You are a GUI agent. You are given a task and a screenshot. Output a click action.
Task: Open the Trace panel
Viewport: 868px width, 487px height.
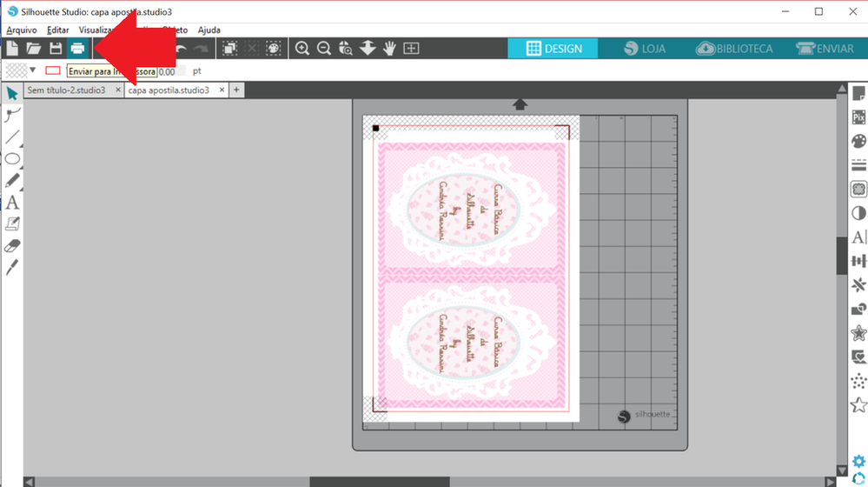pyautogui.click(x=858, y=190)
